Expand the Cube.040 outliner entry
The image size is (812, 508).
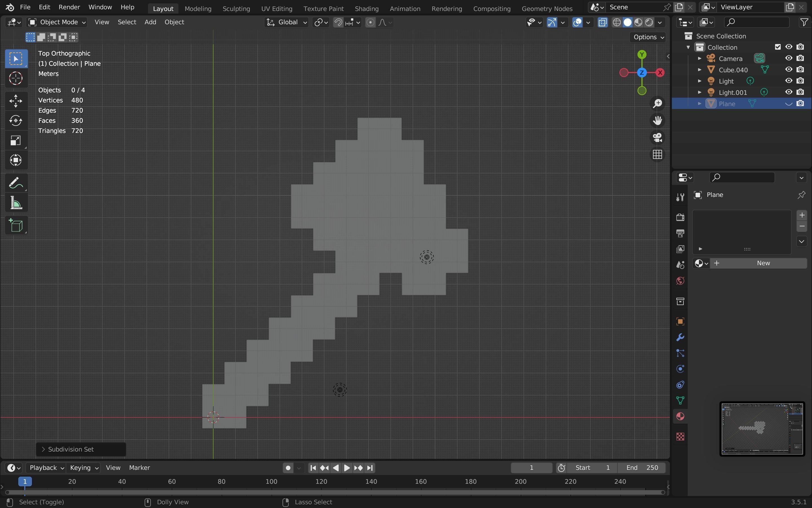coord(700,69)
